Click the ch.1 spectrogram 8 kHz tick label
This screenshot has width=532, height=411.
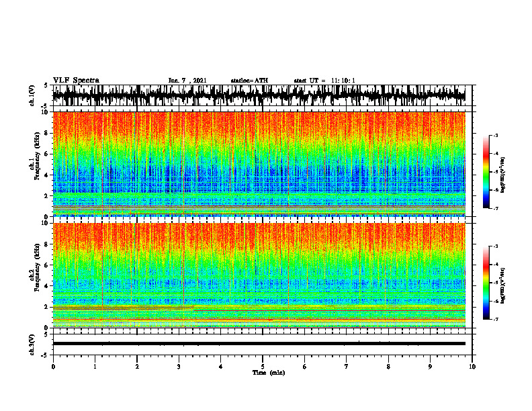click(47, 133)
